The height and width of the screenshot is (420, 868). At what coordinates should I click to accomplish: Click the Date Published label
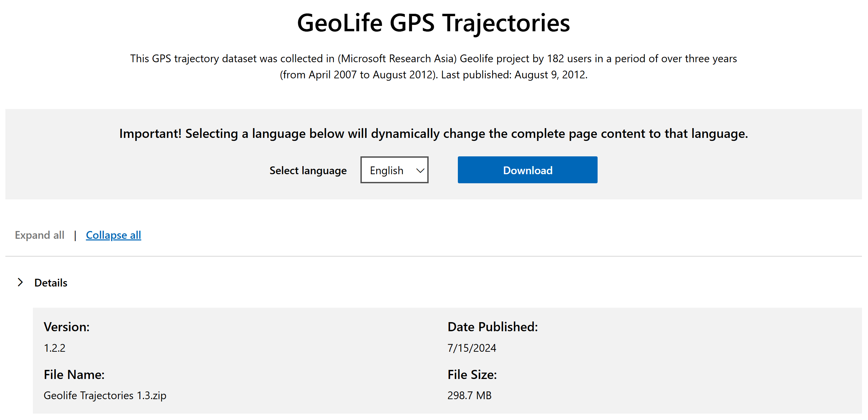pyautogui.click(x=492, y=327)
